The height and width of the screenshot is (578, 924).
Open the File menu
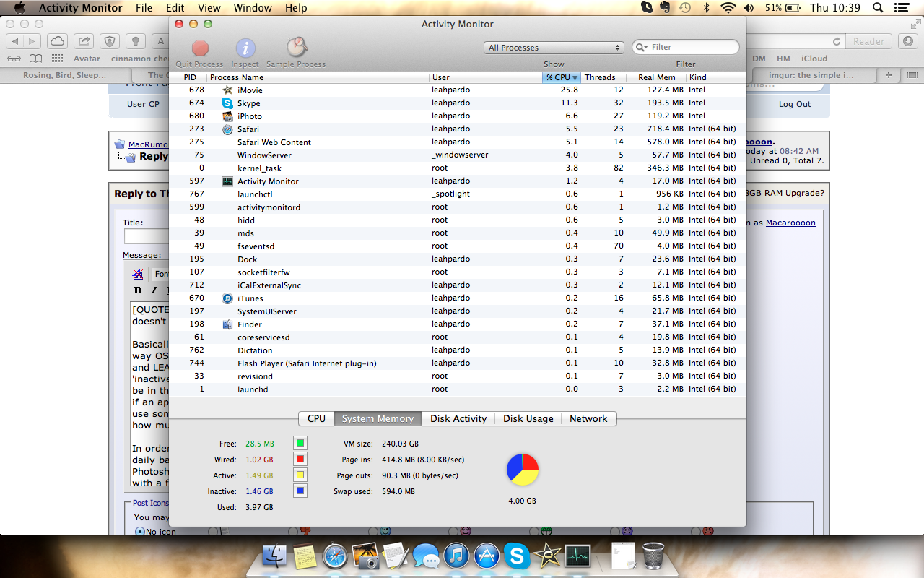(x=144, y=8)
